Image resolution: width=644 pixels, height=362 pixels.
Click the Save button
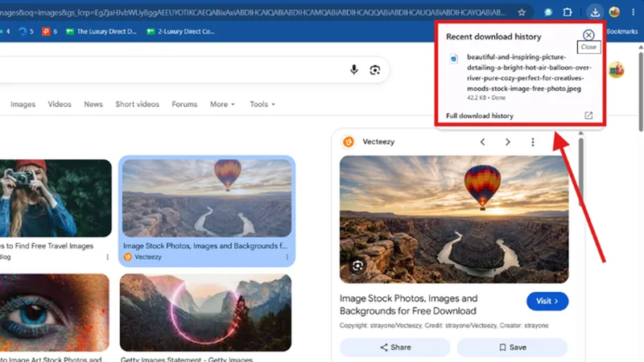pos(512,348)
